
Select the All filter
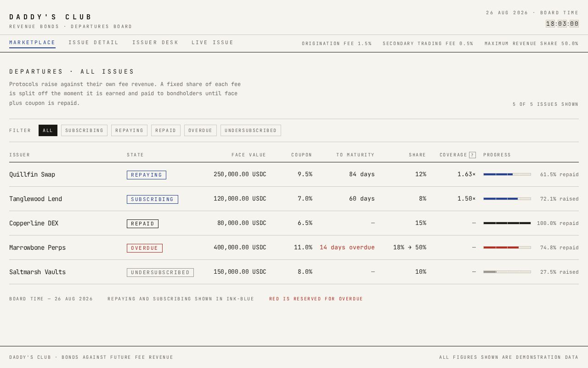click(x=48, y=131)
